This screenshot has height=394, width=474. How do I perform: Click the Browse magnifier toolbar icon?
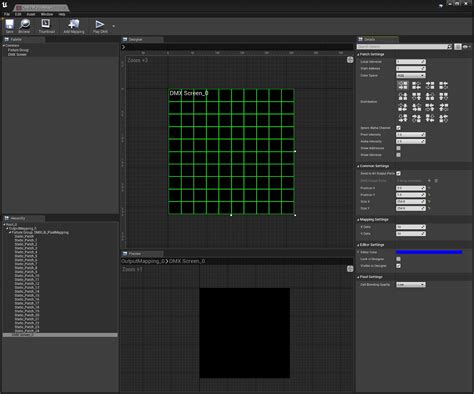25,24
